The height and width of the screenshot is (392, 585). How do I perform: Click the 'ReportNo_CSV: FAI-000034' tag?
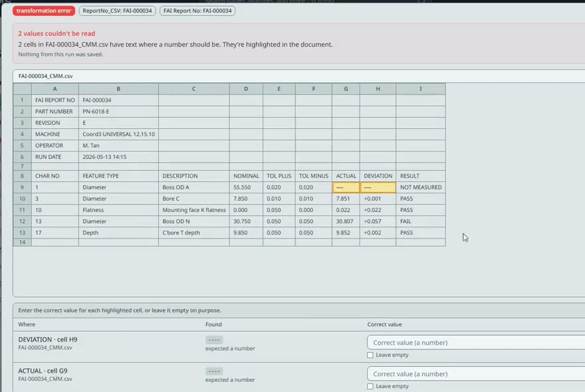(117, 11)
